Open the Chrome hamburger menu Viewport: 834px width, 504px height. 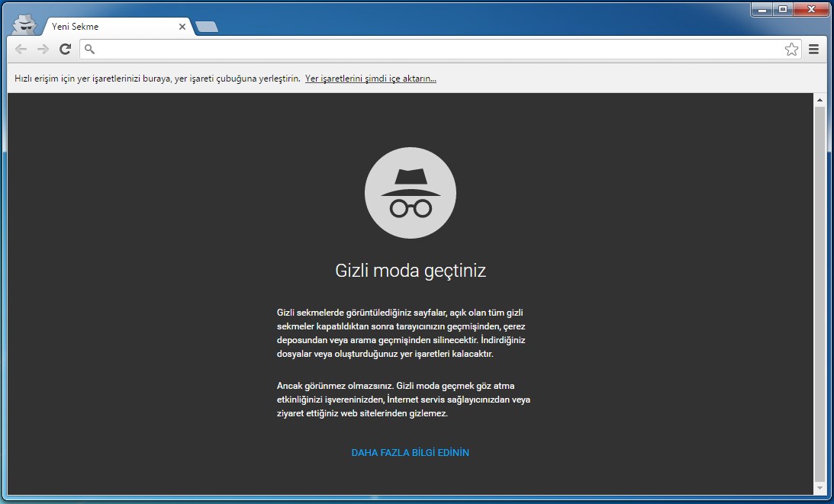click(813, 50)
